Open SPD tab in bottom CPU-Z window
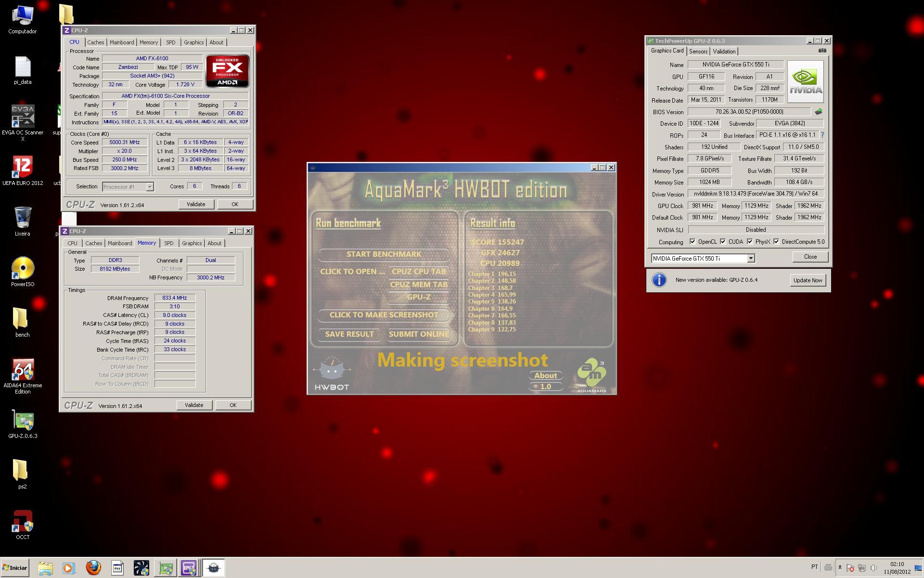This screenshot has width=924, height=578. 168,243
